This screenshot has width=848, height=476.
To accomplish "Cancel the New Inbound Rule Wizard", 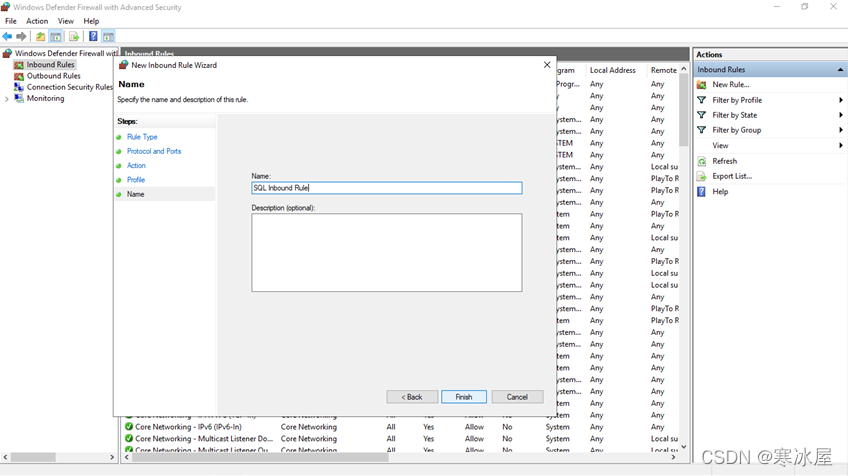I will 517,397.
